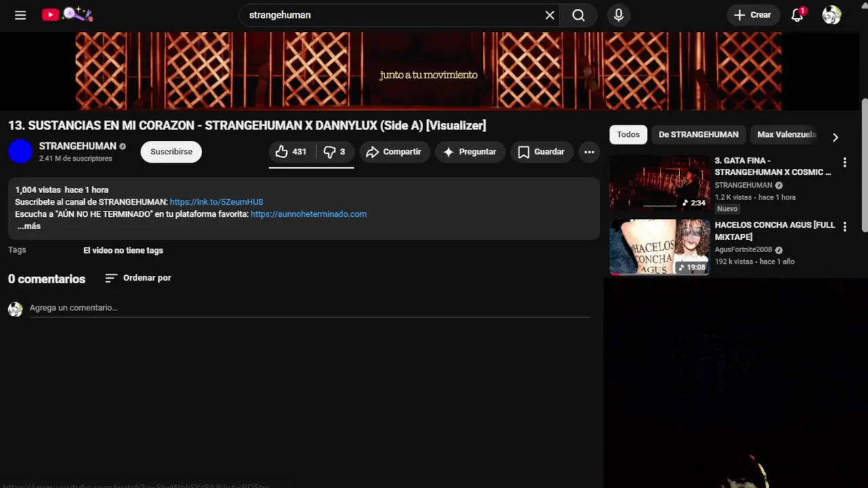Subscribe with Suscribirse button
The width and height of the screenshot is (868, 488).
coord(171,152)
